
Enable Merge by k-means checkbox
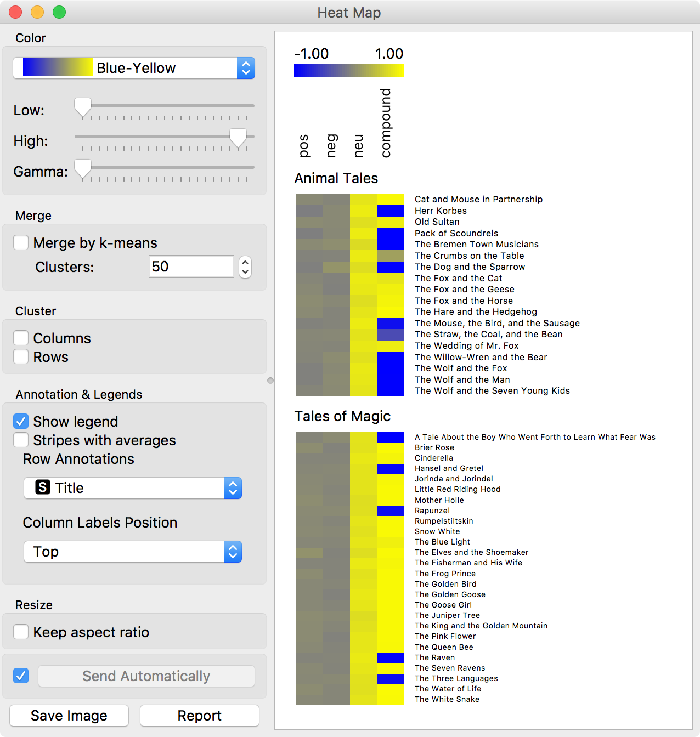point(21,242)
